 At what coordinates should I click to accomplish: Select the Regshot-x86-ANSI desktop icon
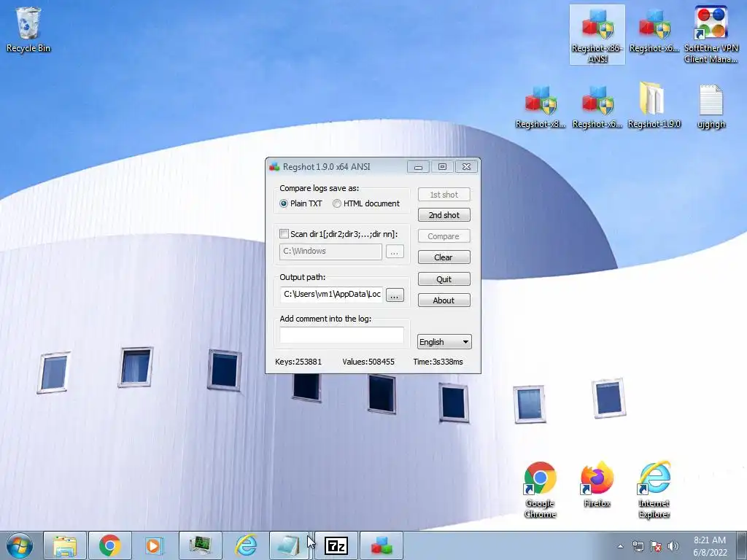(x=597, y=35)
